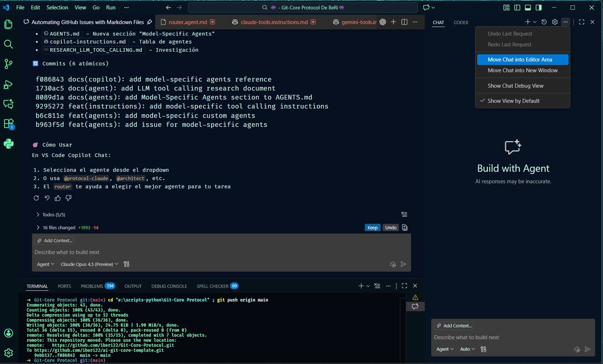The width and height of the screenshot is (603, 364).
Task: Focus the Git-Core Protocol search box
Action: click(x=303, y=8)
